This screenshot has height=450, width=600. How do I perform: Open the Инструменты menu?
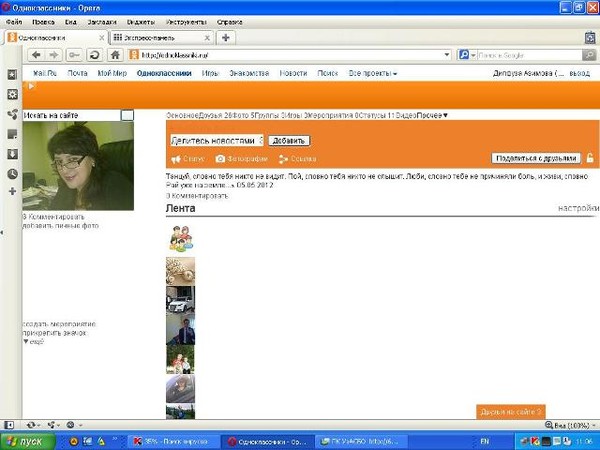point(186,22)
